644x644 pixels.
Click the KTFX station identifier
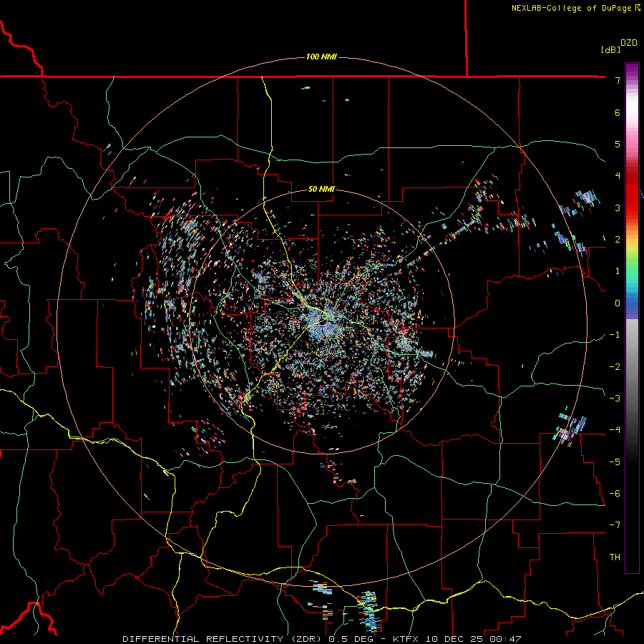point(406,639)
